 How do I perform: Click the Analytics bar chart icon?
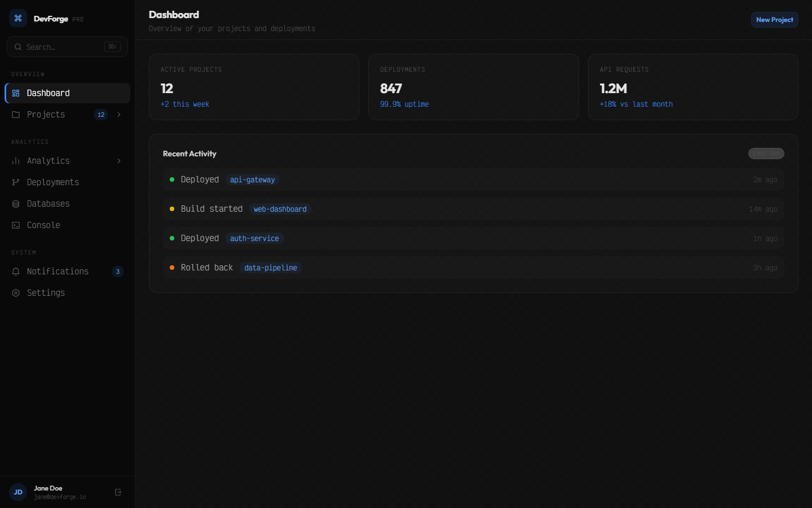pos(16,161)
